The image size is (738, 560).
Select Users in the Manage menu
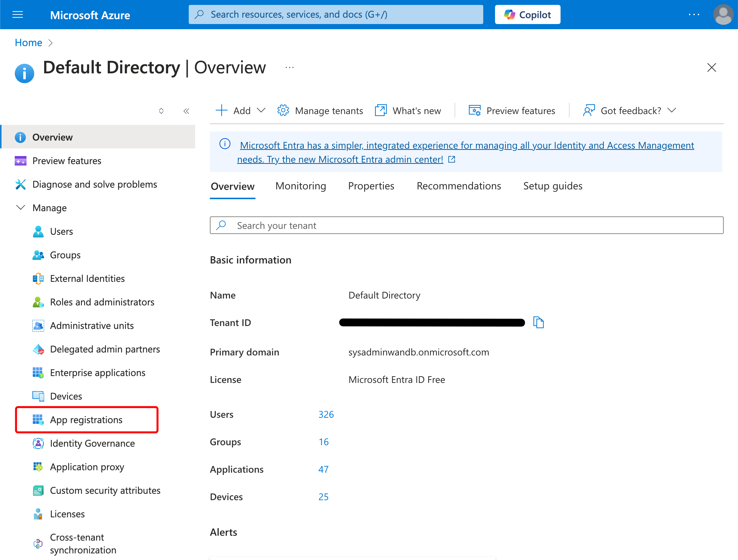point(61,231)
